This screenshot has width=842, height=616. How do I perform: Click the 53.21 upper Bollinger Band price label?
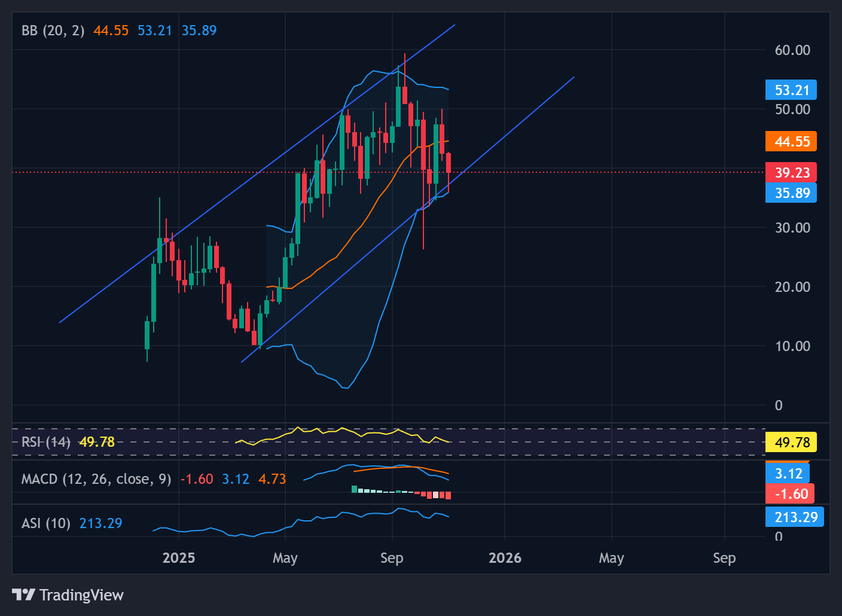pos(791,90)
